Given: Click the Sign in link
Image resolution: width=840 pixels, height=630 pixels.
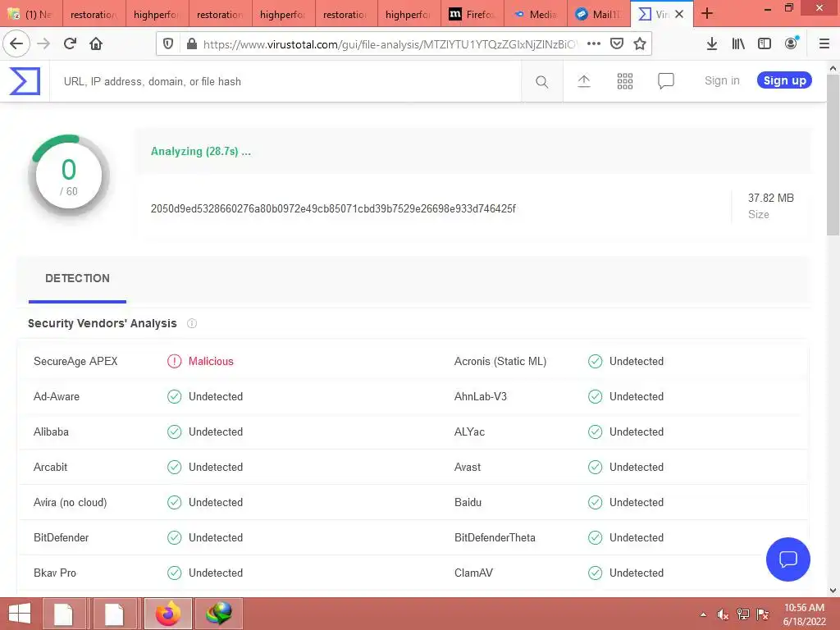Looking at the screenshot, I should (x=722, y=80).
